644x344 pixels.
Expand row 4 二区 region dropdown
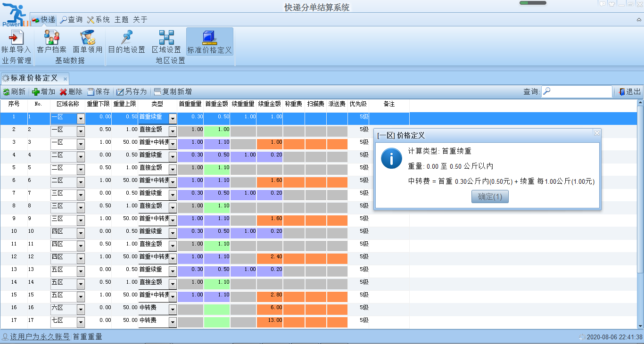pyautogui.click(x=81, y=157)
